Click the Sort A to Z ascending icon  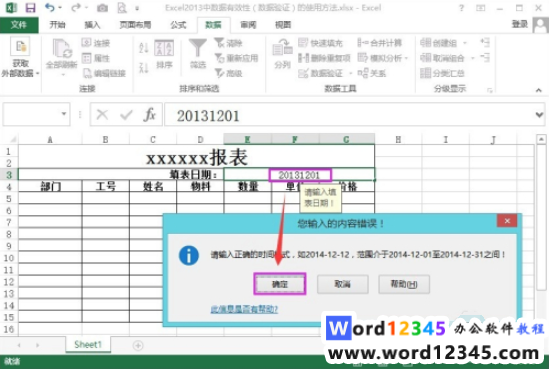[x=144, y=48]
